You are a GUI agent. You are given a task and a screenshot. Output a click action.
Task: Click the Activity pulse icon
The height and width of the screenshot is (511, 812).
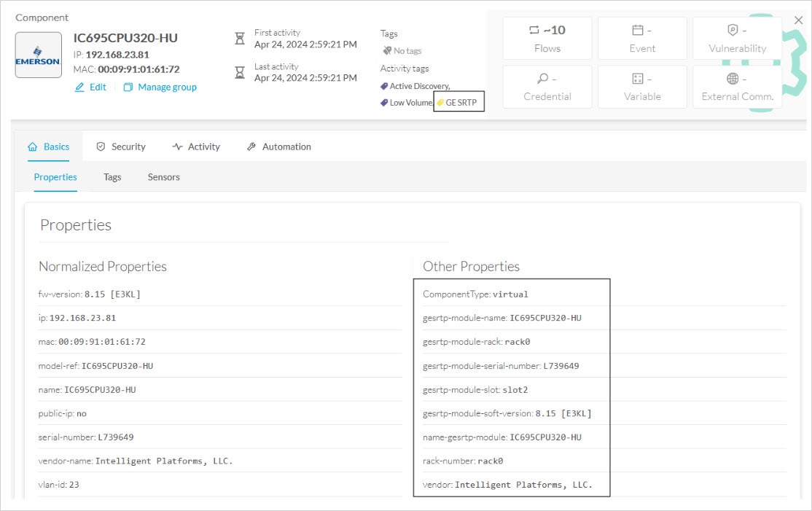(177, 147)
